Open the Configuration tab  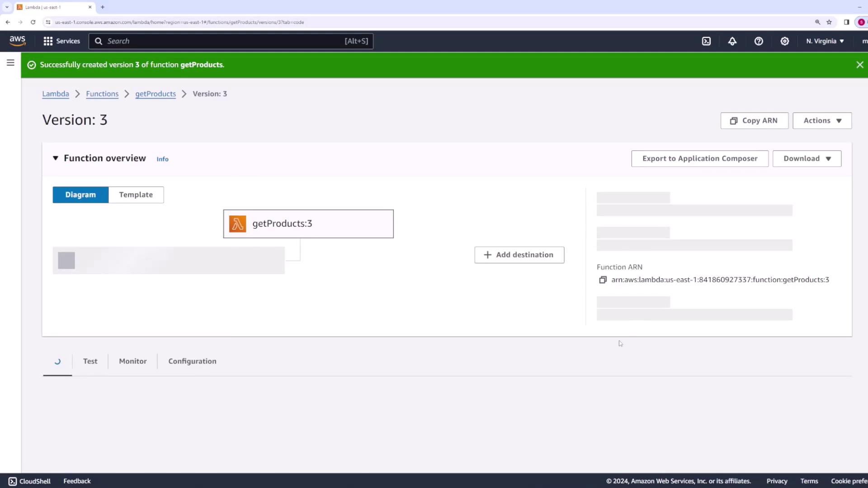point(192,361)
